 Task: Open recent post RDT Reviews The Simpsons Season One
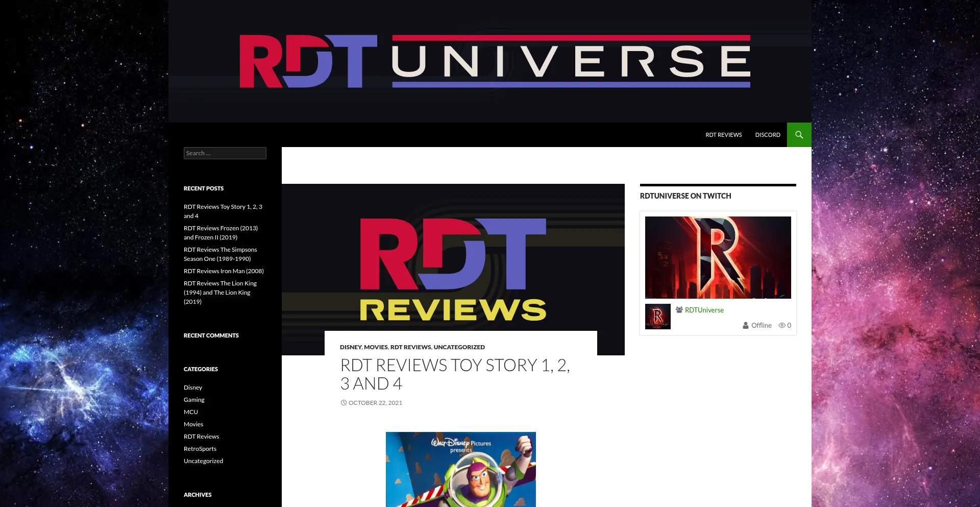coord(220,254)
